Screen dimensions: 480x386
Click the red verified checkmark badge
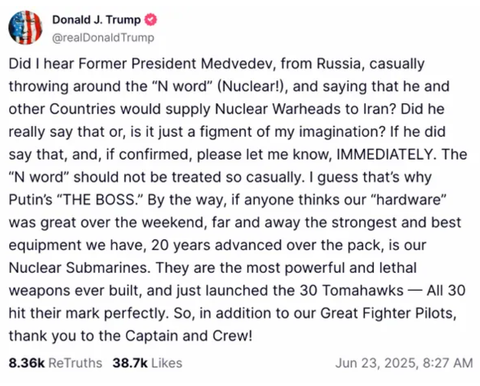(x=150, y=20)
